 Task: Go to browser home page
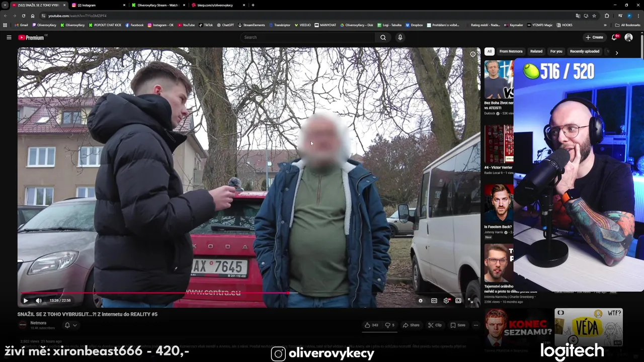(33, 16)
